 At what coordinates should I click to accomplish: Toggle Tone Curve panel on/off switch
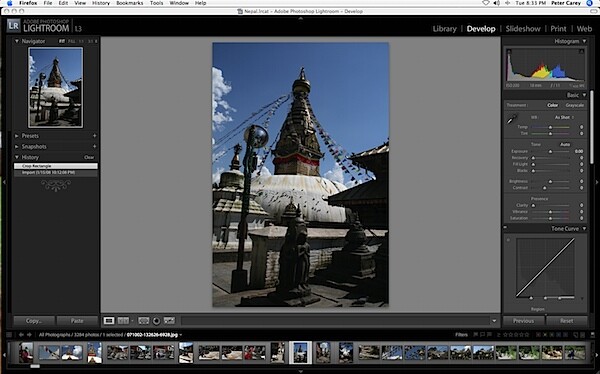point(505,228)
